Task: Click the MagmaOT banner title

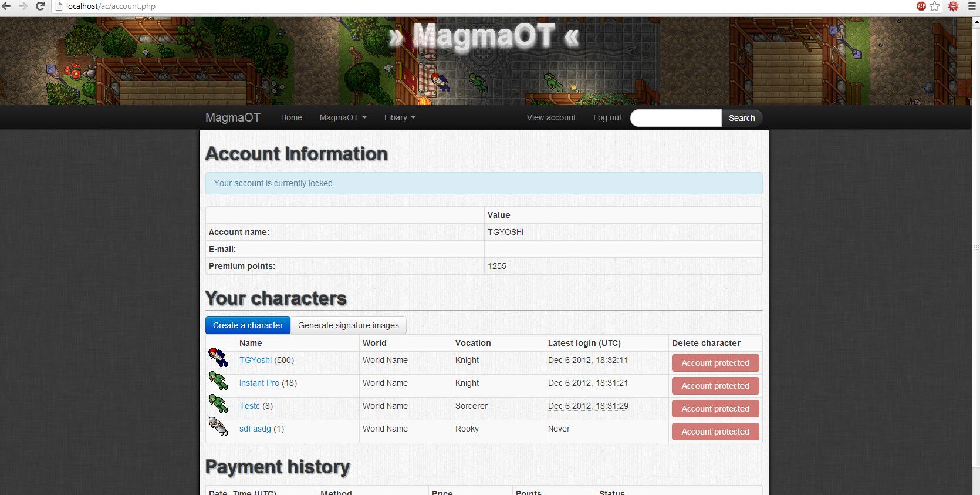Action: tap(484, 36)
